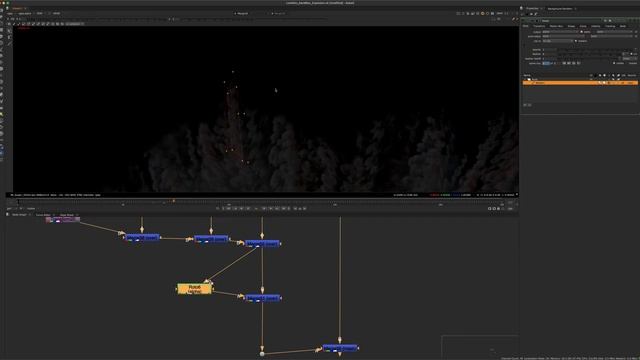Open the Background Renders tab
Image resolution: width=640 pixels, height=360 pixels.
pos(560,9)
